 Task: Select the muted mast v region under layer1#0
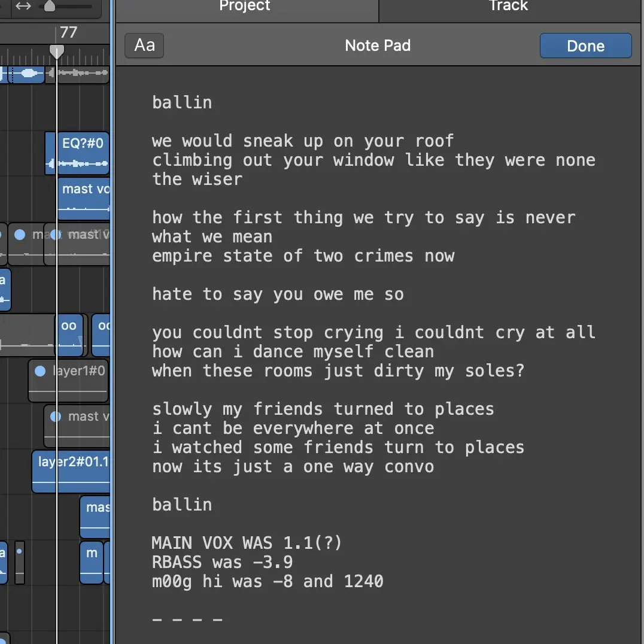(x=77, y=426)
